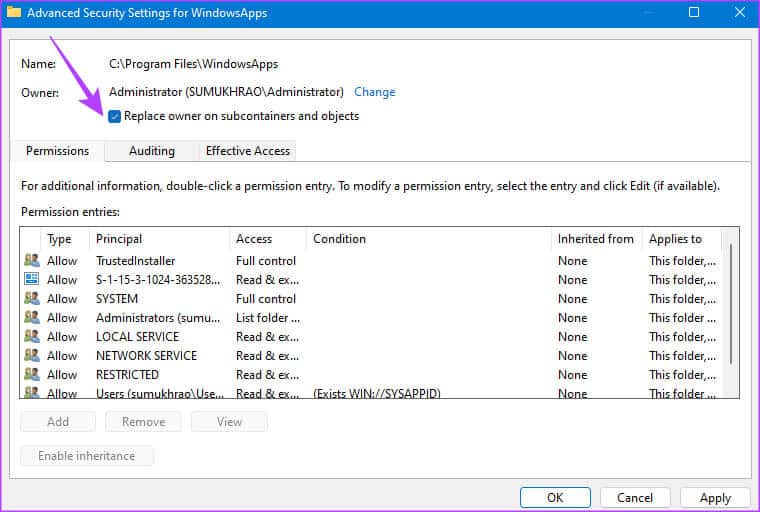Screen dimensions: 760x512
Task: Click the Inherited from column header
Action: [x=597, y=239]
